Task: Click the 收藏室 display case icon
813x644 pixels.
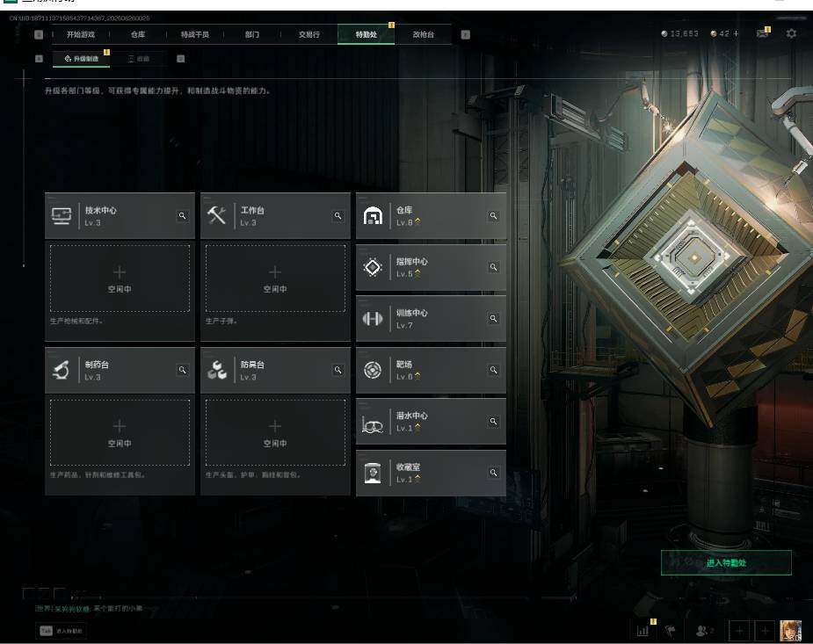Action: click(373, 473)
